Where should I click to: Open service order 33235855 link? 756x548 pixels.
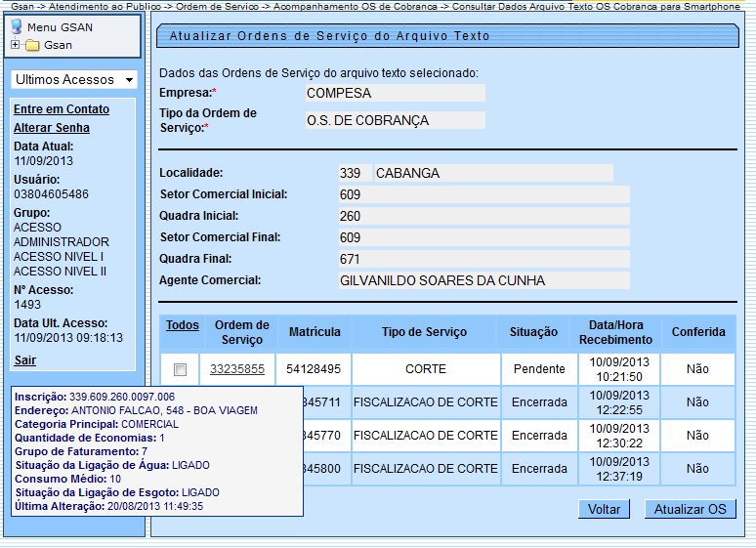pos(237,369)
